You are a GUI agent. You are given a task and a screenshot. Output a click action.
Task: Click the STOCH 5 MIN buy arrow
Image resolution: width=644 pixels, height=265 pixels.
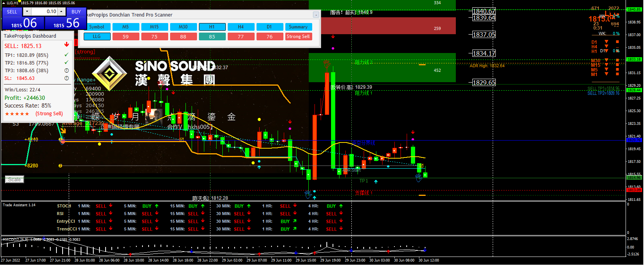pos(157,206)
